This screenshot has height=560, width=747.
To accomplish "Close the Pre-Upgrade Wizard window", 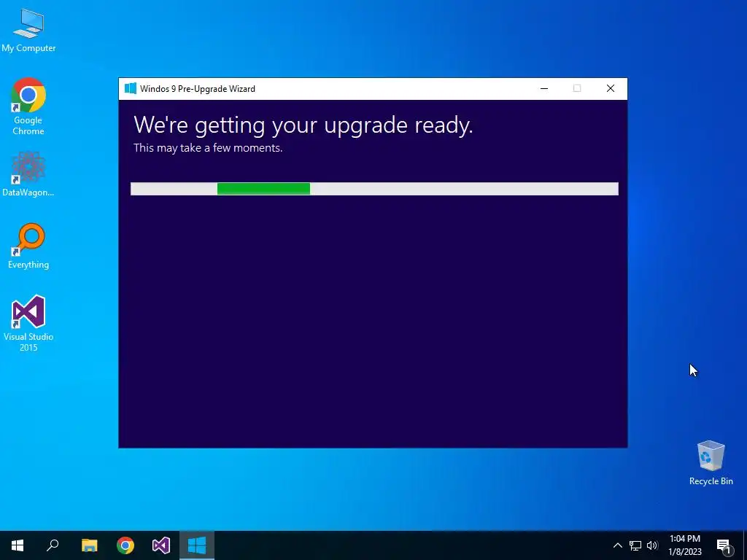I will pyautogui.click(x=611, y=88).
